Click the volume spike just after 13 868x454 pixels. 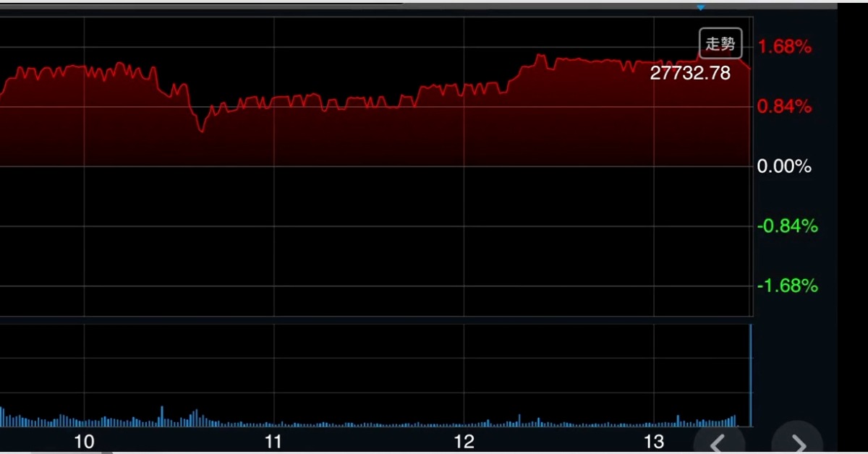pyautogui.click(x=678, y=419)
